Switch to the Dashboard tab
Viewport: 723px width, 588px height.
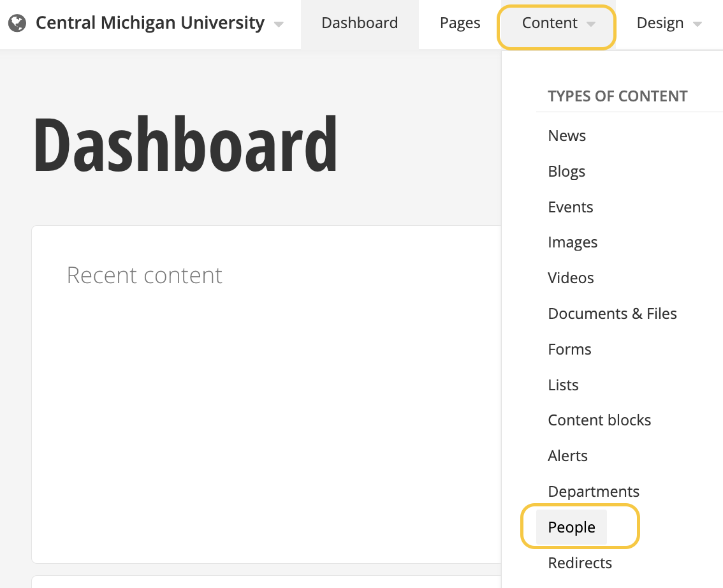point(360,23)
